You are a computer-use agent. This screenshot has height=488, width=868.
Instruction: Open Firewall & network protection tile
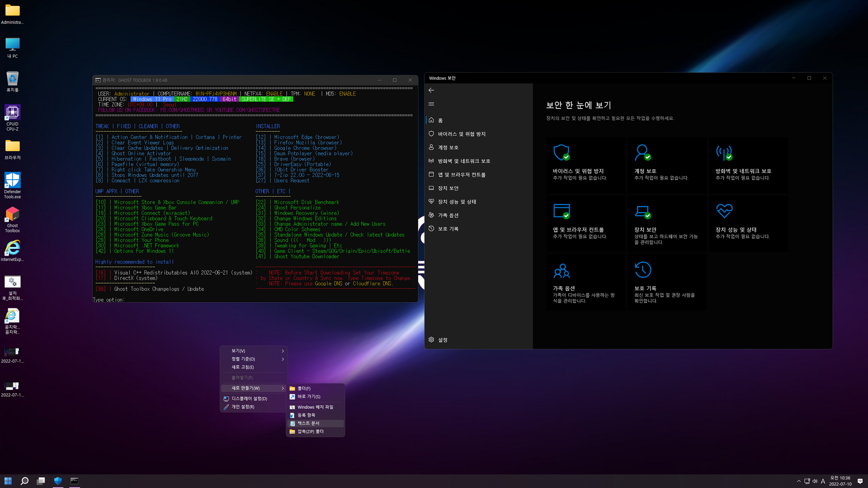748,165
